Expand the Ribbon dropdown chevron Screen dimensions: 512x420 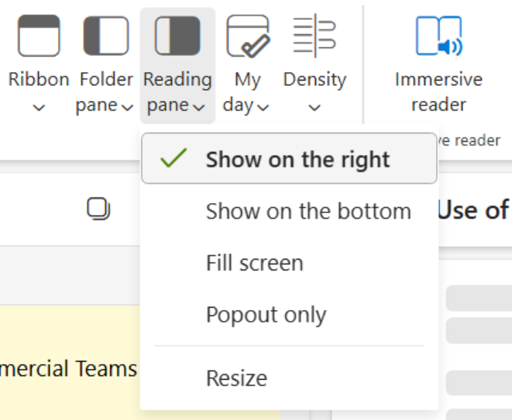(x=39, y=107)
